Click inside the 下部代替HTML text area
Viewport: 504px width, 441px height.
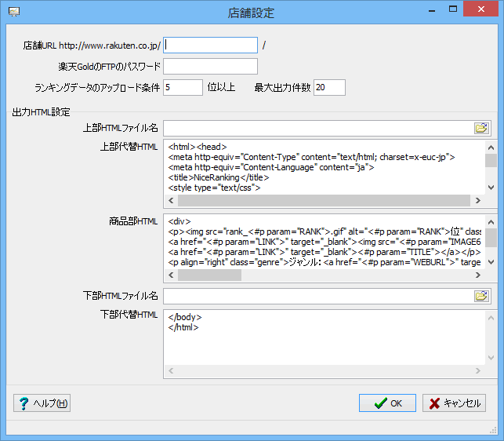[321, 344]
